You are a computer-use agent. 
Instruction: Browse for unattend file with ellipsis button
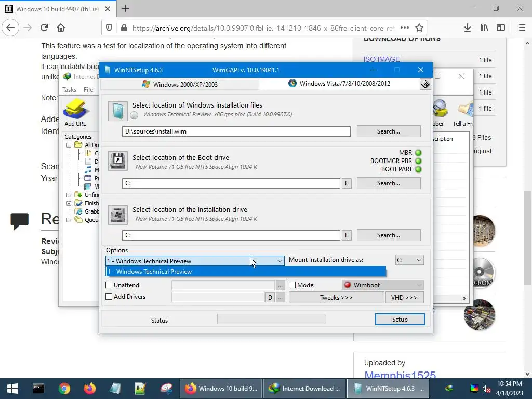tap(280, 285)
